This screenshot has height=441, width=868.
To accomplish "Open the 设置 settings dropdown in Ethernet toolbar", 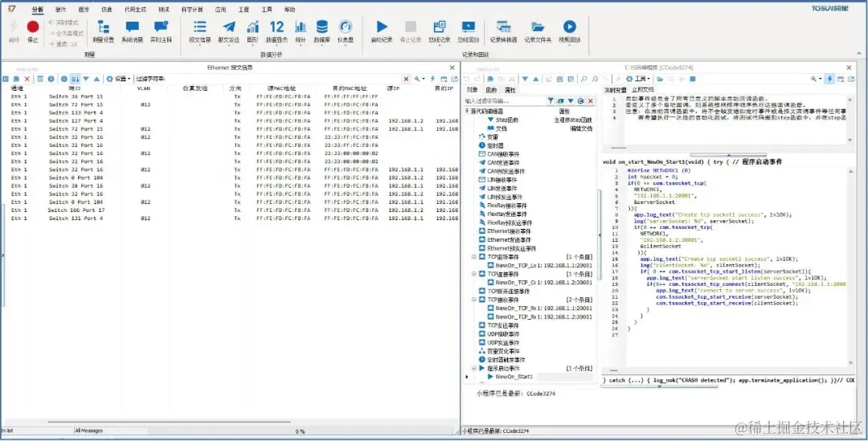I will [x=118, y=80].
